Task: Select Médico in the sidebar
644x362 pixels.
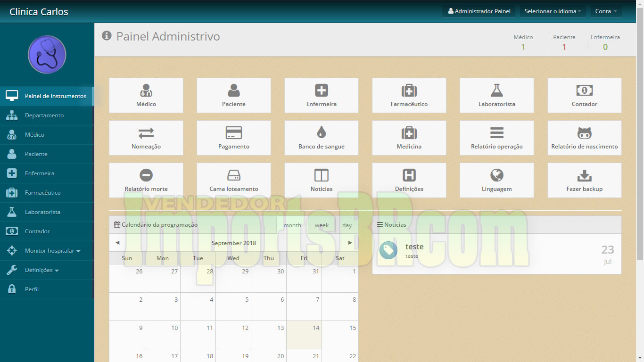Action: 47,135
